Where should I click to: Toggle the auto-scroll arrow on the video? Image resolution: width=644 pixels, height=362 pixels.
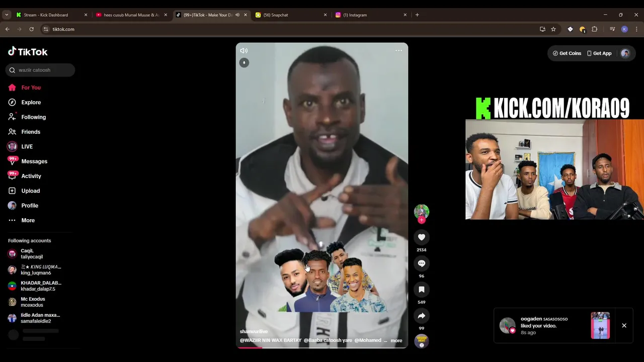pyautogui.click(x=244, y=63)
